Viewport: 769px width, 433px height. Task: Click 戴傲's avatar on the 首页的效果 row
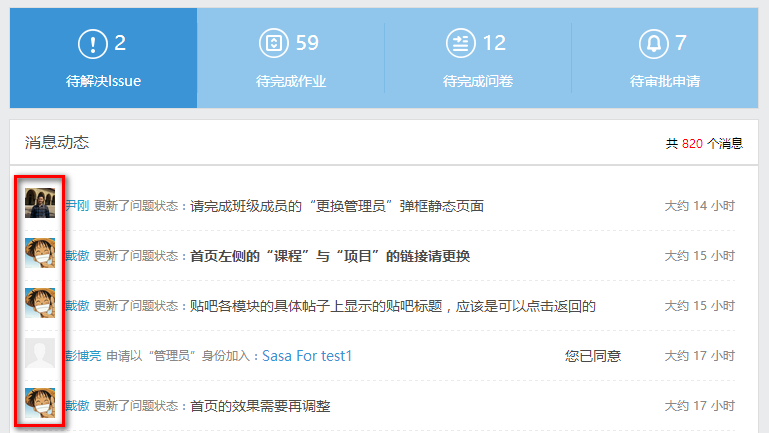(40, 403)
